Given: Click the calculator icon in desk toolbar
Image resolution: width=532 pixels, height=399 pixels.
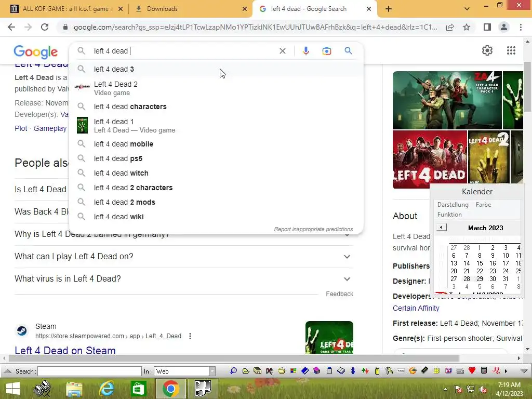Looking at the screenshot, I should point(484,370).
